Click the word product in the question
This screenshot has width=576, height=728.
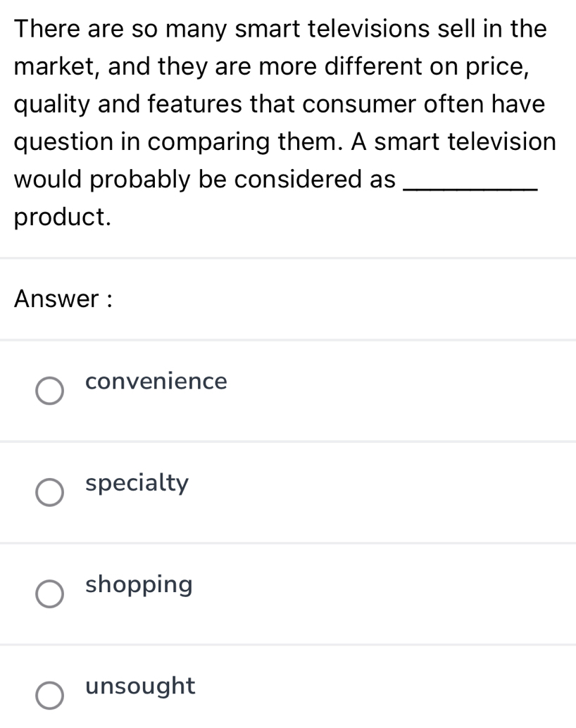(56, 216)
